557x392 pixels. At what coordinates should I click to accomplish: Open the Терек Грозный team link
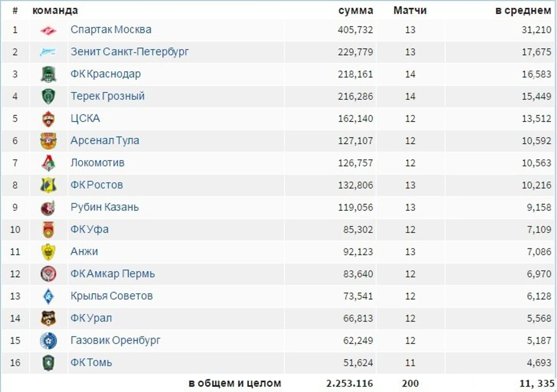pyautogui.click(x=108, y=96)
